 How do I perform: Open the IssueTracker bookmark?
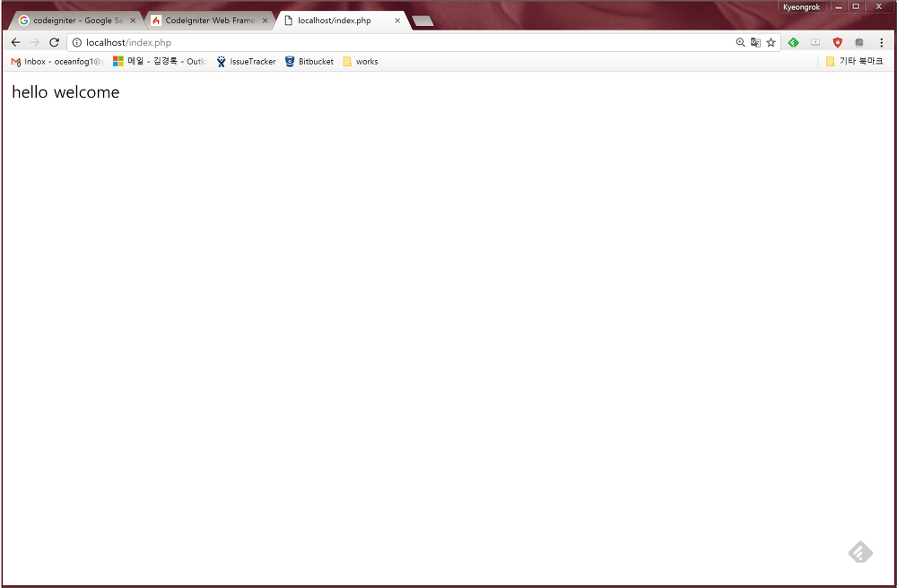[x=246, y=61]
